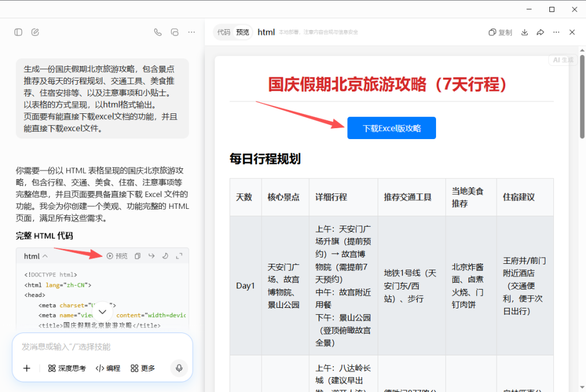The image size is (586, 392).
Task: Open the more options menu in preview panel
Action: (556, 33)
